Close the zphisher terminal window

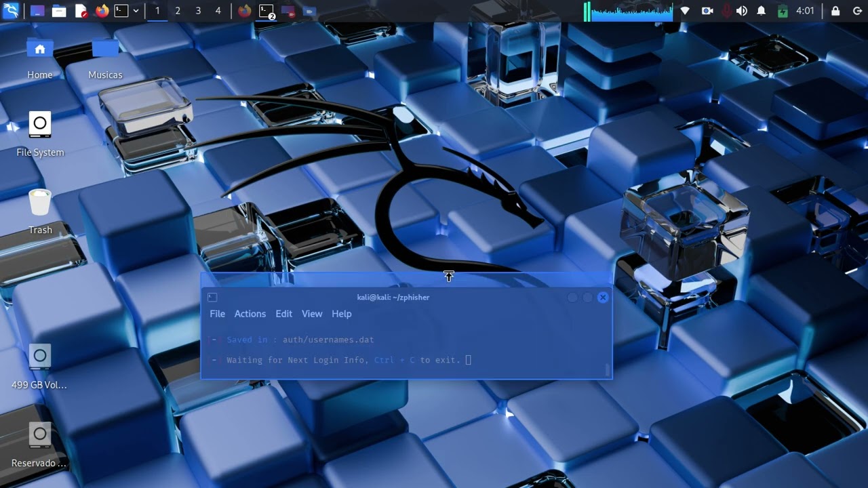coord(603,298)
